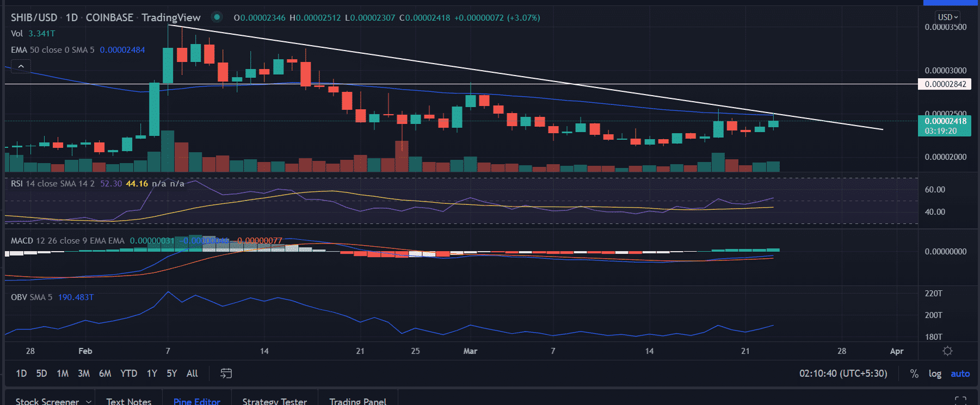The height and width of the screenshot is (405, 980).
Task: Click the Feb label on time axis
Action: click(x=85, y=351)
